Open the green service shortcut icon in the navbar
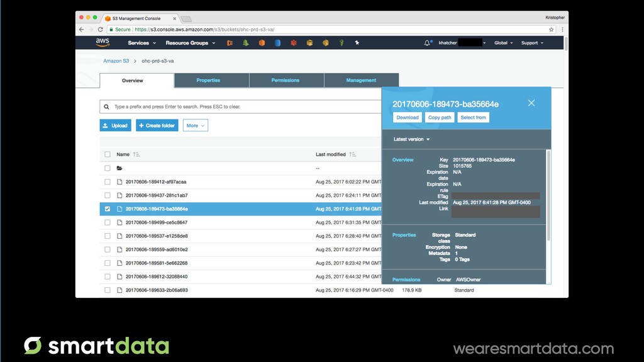The width and height of the screenshot is (644, 362). click(246, 43)
